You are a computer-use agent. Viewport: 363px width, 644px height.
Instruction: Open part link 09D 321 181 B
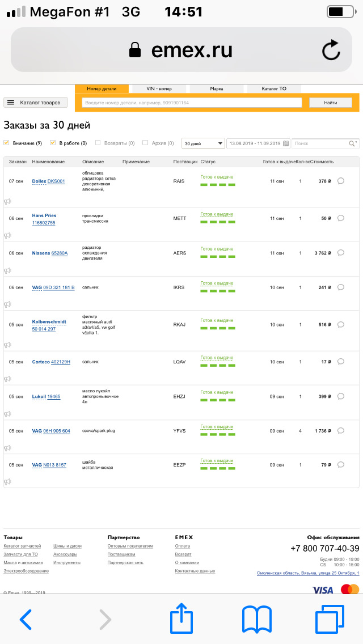pos(59,287)
